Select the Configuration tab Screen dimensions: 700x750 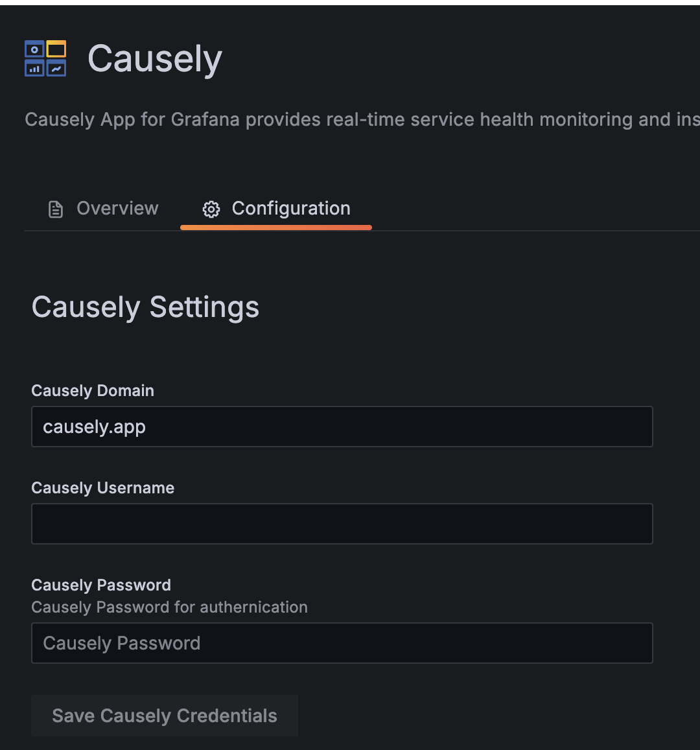click(290, 208)
